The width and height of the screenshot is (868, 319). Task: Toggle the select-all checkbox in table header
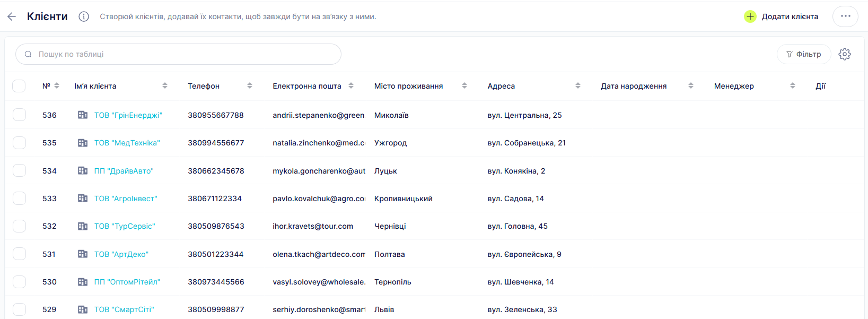click(19, 86)
